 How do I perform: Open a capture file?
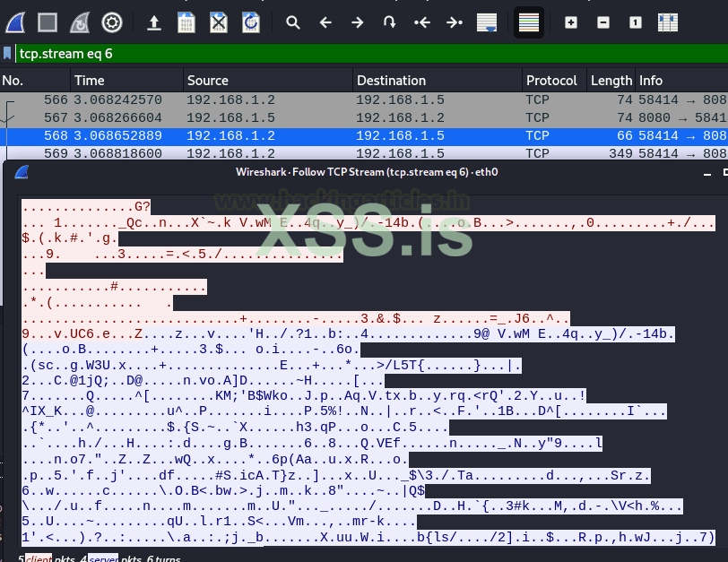pyautogui.click(x=154, y=22)
